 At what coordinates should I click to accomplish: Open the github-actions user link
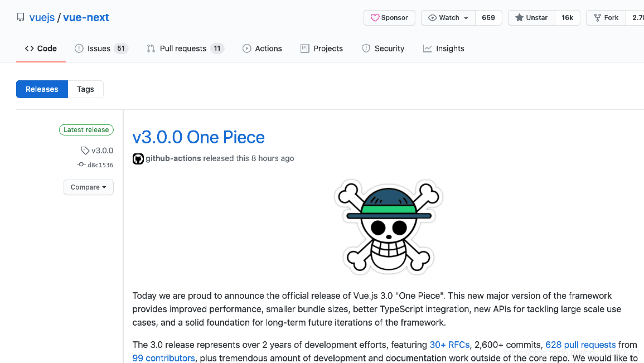[173, 158]
